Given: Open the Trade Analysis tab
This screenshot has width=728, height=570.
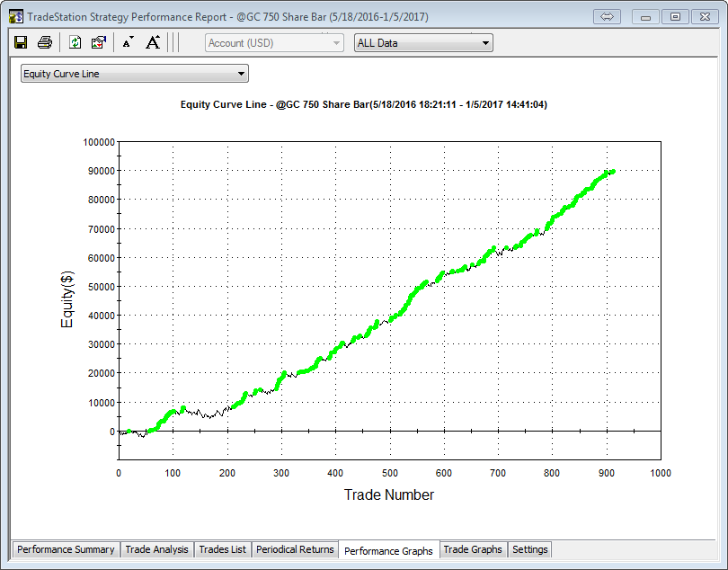Looking at the screenshot, I should point(156,549).
